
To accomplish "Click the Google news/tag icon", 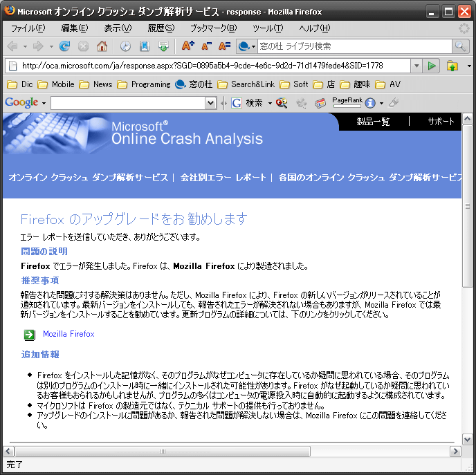I will pyautogui.click(x=320, y=103).
